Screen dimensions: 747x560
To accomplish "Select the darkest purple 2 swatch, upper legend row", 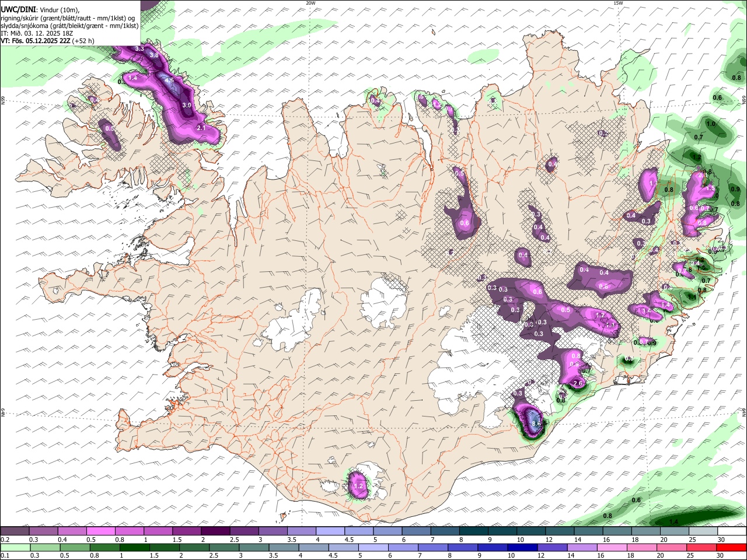I will pos(215,531).
